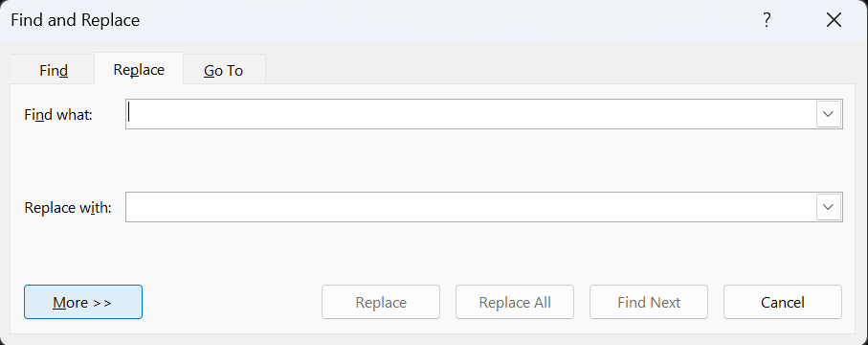Click the blank title bar beside the help icon
This screenshot has width=868, height=345.
click(x=443, y=20)
